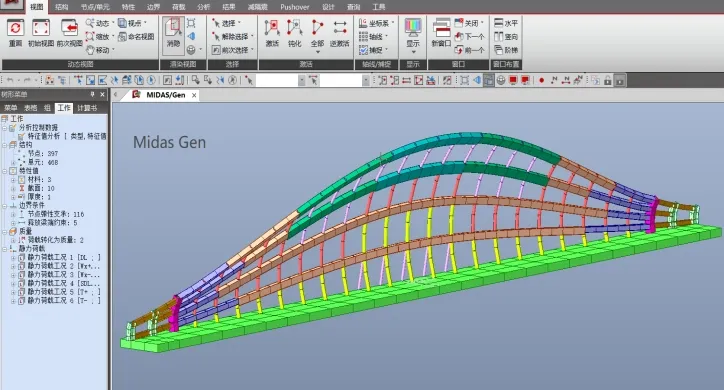
Task: Collapse the 静力荷载 tree node
Action: (x=5, y=249)
